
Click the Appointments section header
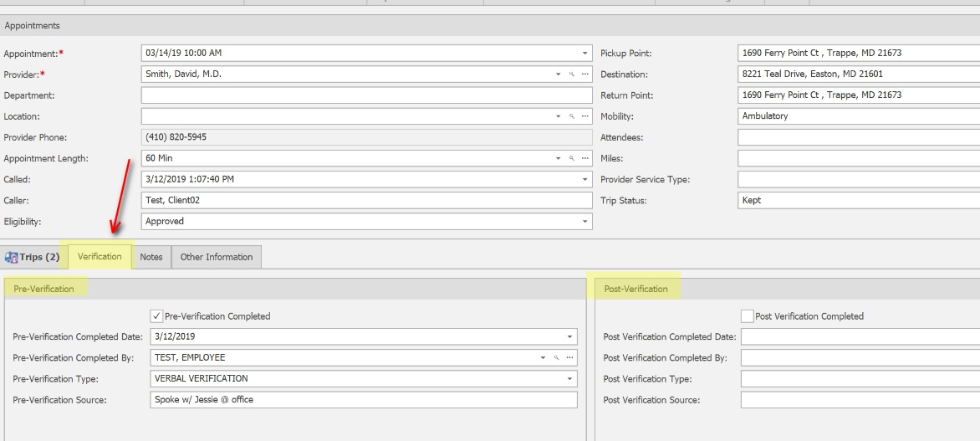click(x=490, y=26)
